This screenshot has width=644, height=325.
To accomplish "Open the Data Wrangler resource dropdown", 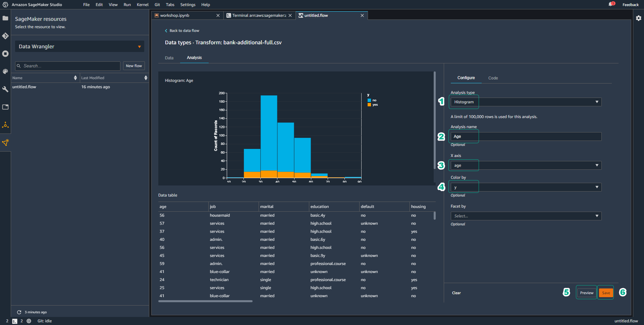I will tap(79, 47).
